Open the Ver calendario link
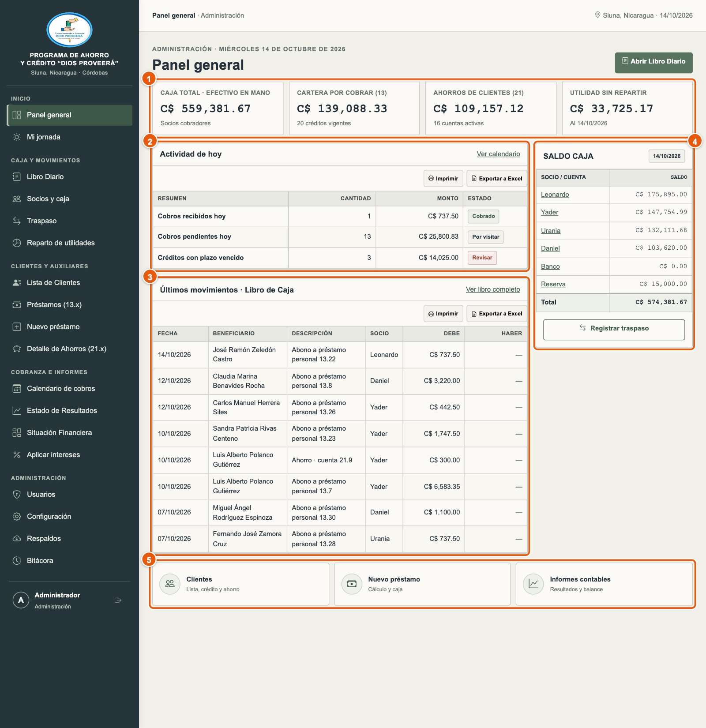Screen dimensions: 706x728 [498, 154]
